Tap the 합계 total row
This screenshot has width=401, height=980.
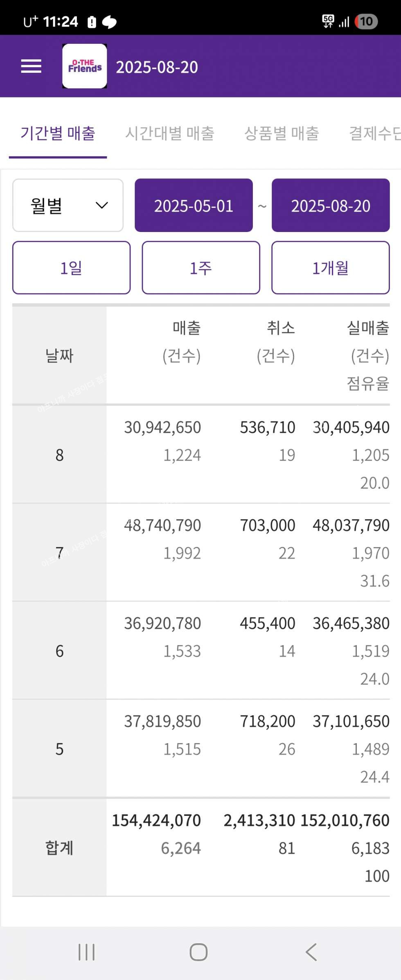point(200,848)
